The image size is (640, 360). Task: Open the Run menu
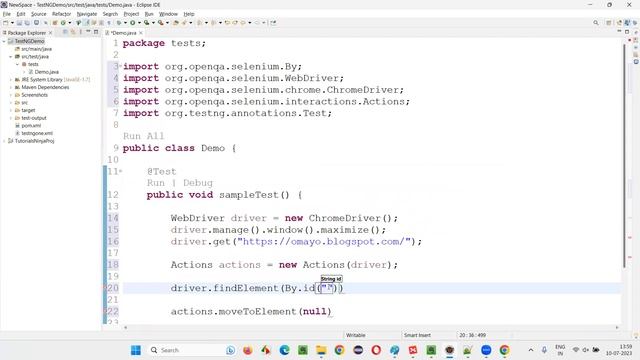click(x=149, y=14)
